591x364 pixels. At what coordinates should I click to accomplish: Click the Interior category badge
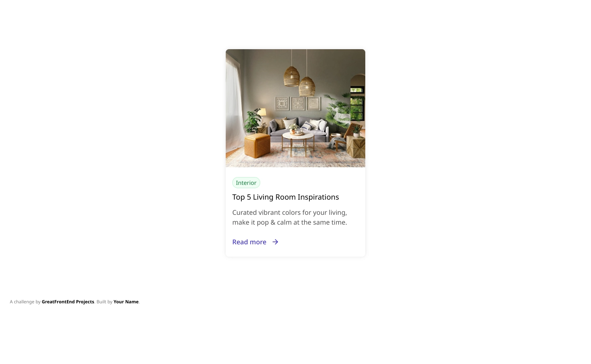tap(246, 183)
